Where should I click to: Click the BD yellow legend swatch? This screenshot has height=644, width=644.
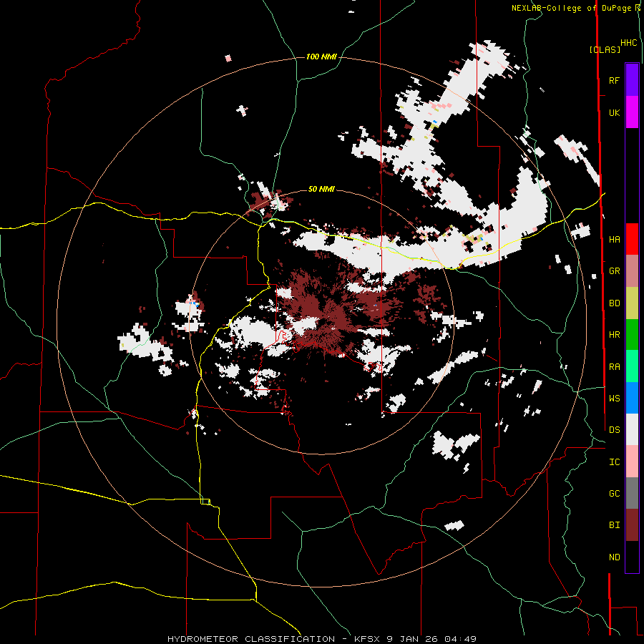coord(632,303)
